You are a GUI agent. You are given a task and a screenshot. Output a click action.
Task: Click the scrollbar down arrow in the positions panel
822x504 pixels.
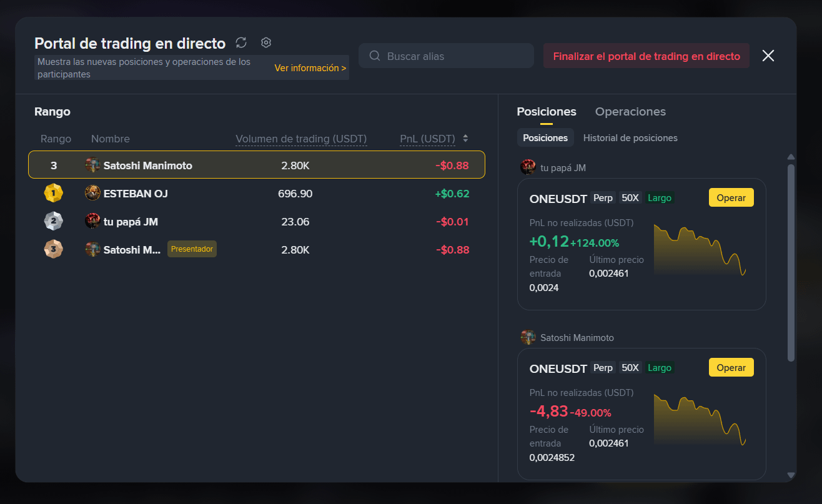click(x=791, y=475)
